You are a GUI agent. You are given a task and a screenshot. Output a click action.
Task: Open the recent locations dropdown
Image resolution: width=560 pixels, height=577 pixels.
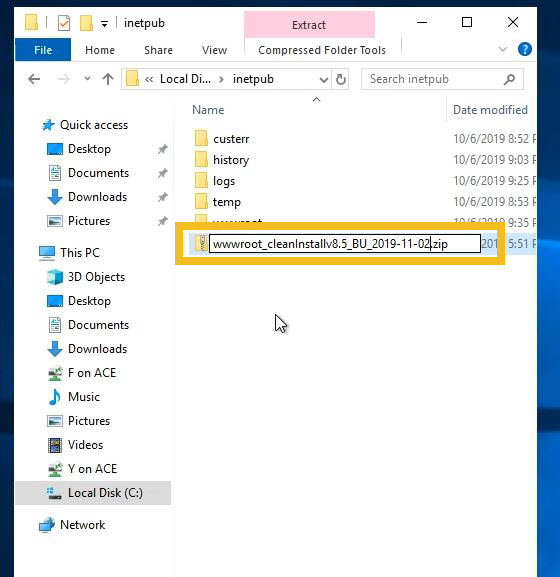pyautogui.click(x=87, y=78)
